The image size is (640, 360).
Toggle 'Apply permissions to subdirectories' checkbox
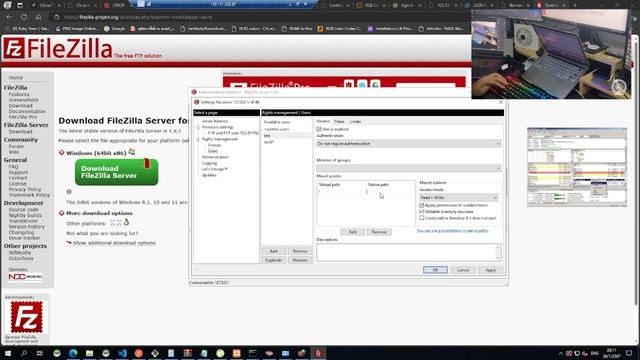422,205
